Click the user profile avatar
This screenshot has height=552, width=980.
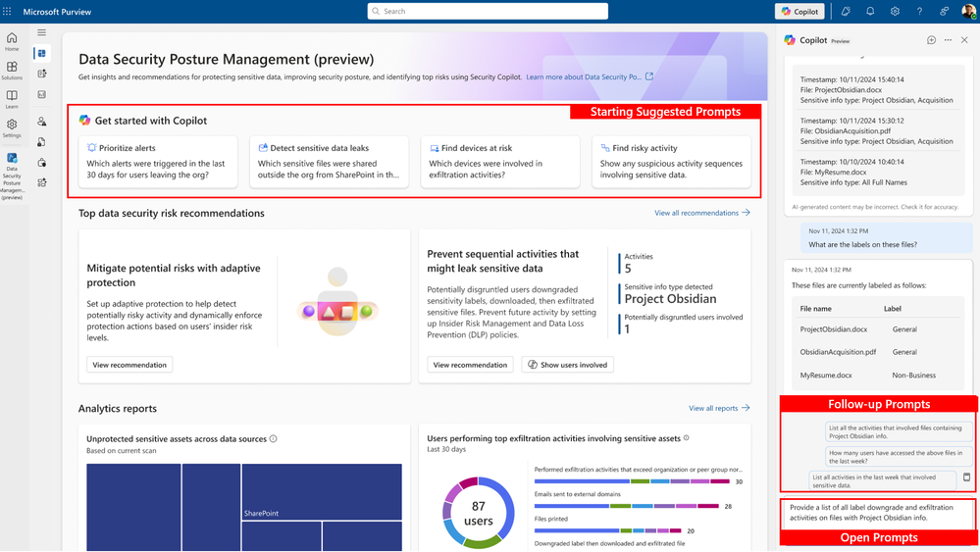[x=968, y=11]
